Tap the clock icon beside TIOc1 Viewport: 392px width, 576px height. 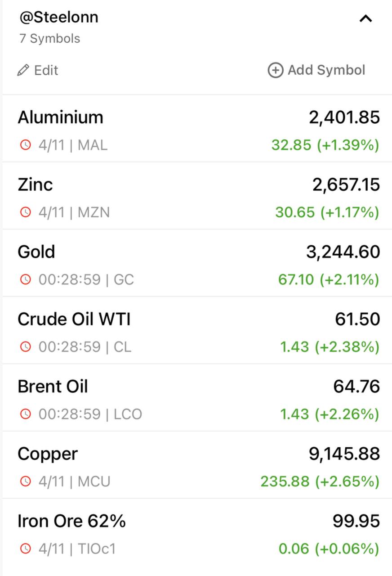point(26,549)
